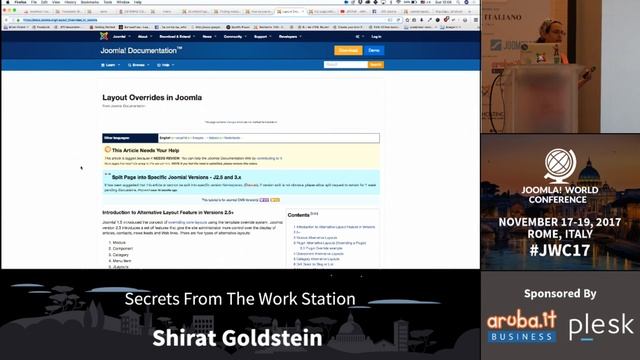Click the Layout Overrides in Joomla page heading

point(152,98)
